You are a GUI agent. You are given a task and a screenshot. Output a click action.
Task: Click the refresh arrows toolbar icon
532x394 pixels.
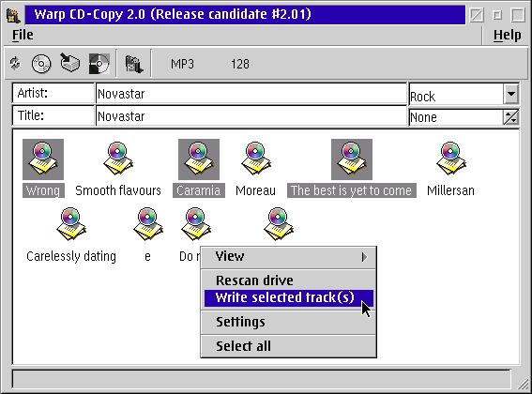pyautogui.click(x=15, y=63)
